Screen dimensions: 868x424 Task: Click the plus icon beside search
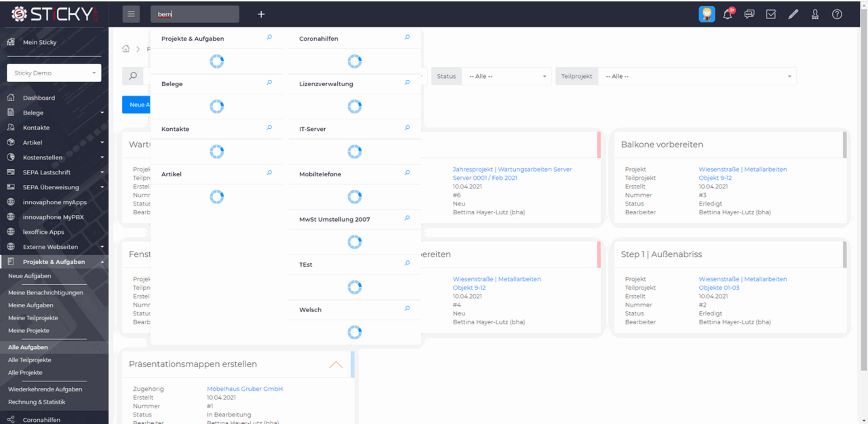point(261,14)
